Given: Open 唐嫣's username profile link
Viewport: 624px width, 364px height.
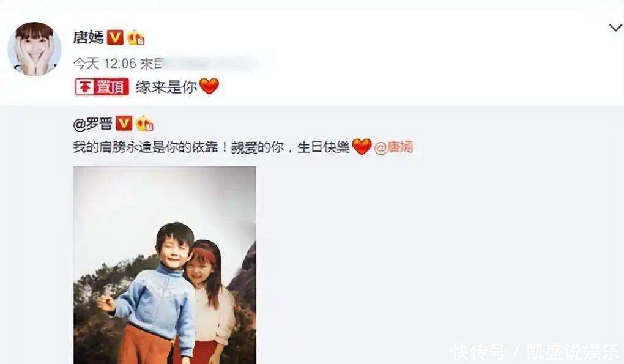Looking at the screenshot, I should pos(88,37).
